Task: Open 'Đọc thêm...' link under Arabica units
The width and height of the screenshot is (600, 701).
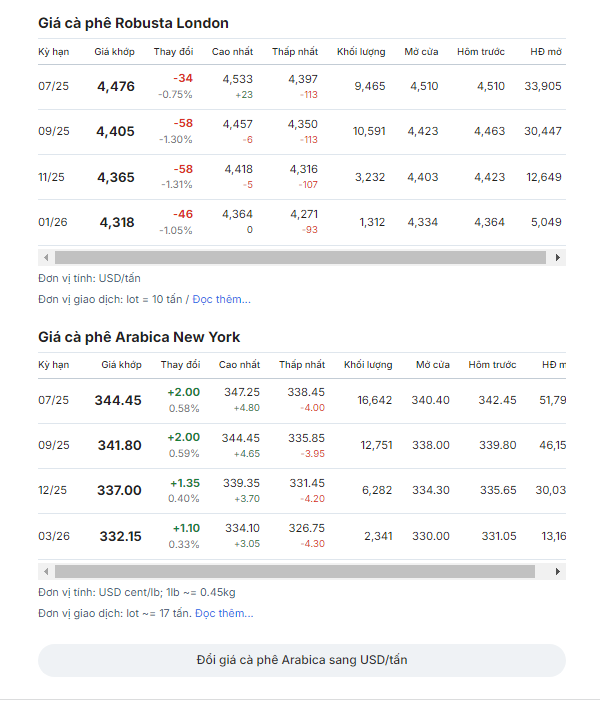Action: [x=224, y=613]
